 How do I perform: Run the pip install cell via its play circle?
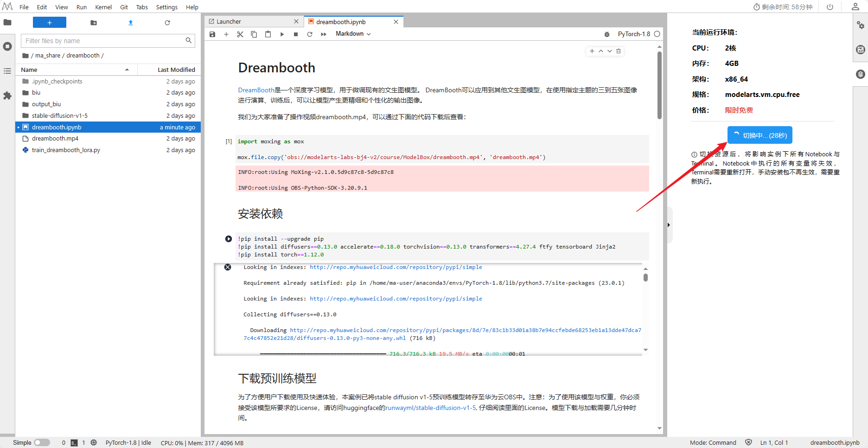pyautogui.click(x=229, y=239)
